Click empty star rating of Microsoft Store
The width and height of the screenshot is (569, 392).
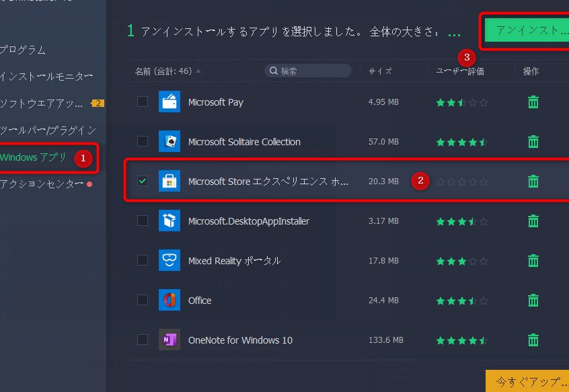(461, 182)
